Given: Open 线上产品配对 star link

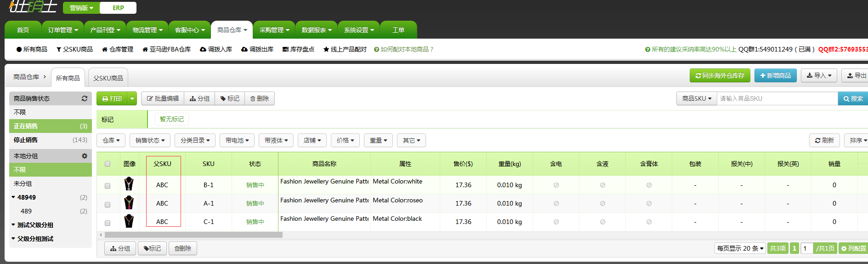Looking at the screenshot, I should click(x=345, y=49).
